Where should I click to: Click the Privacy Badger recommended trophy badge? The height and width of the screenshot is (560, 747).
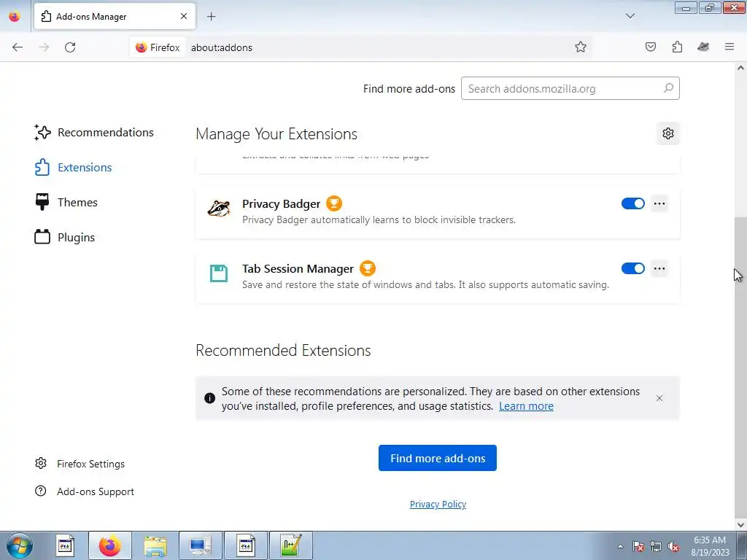click(x=334, y=203)
